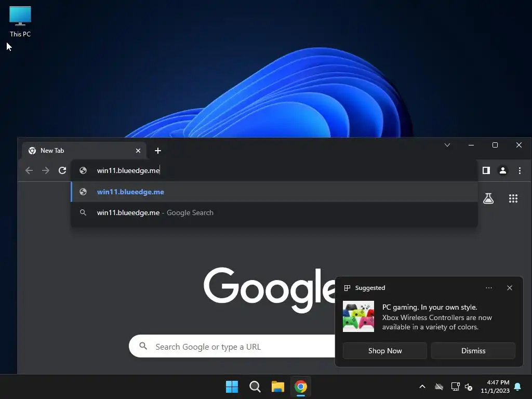
Task: Click "PC gaming. In your own style." text
Action: click(430, 308)
